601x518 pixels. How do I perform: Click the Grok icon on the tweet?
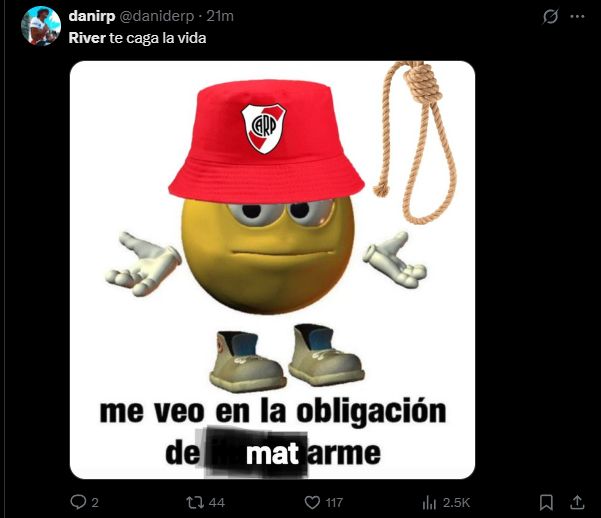point(550,16)
